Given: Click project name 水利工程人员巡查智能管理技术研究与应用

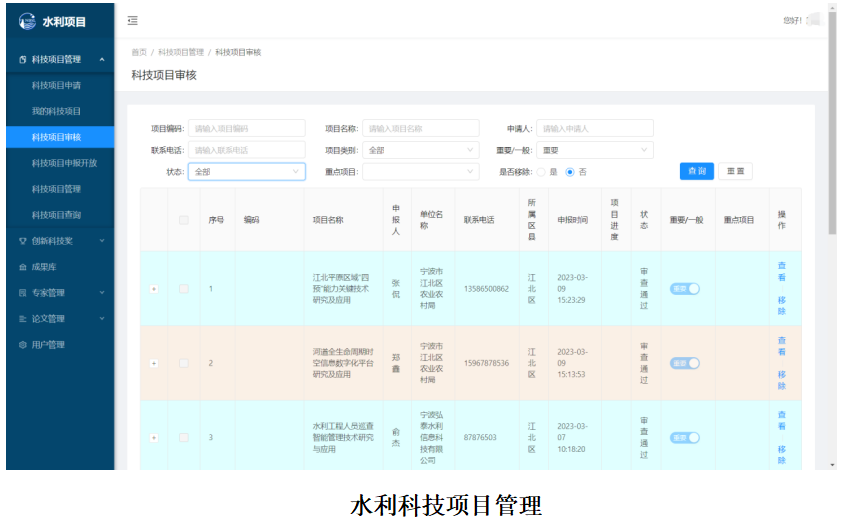Looking at the screenshot, I should 343,437.
